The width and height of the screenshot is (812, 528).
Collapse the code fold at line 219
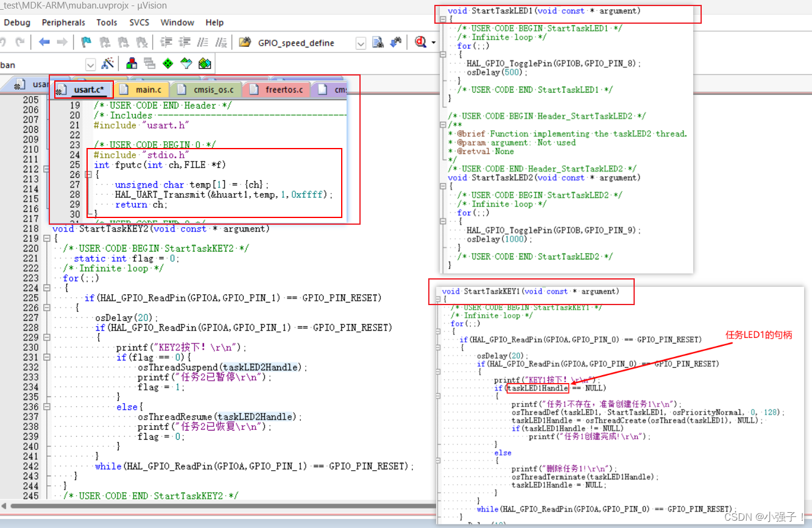(46, 239)
